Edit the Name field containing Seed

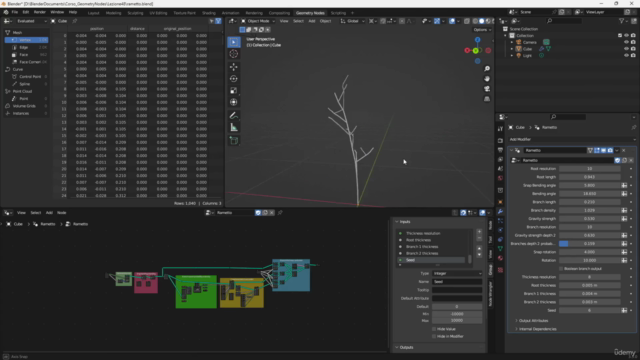(457, 282)
